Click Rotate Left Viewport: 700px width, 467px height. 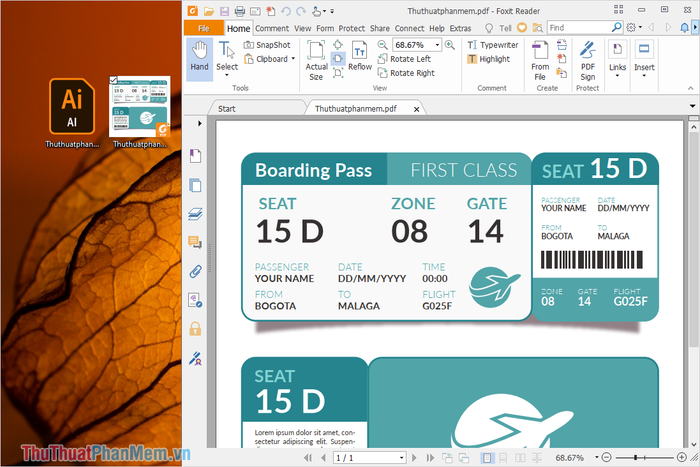coord(404,59)
